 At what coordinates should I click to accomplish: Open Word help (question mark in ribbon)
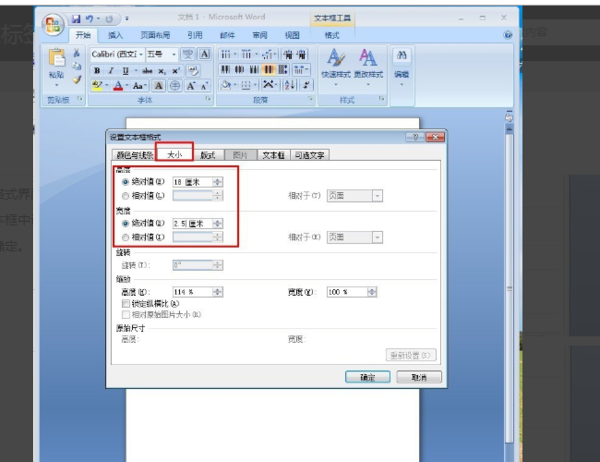[508, 35]
